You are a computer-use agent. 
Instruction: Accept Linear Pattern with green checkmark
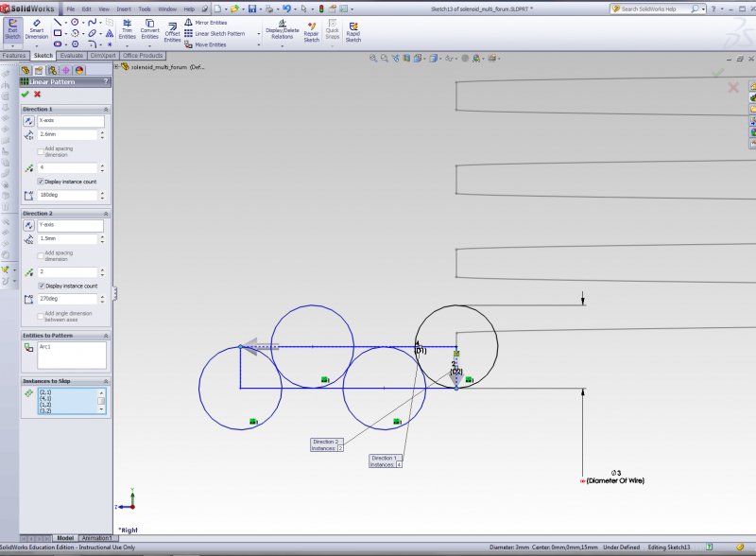click(x=26, y=94)
